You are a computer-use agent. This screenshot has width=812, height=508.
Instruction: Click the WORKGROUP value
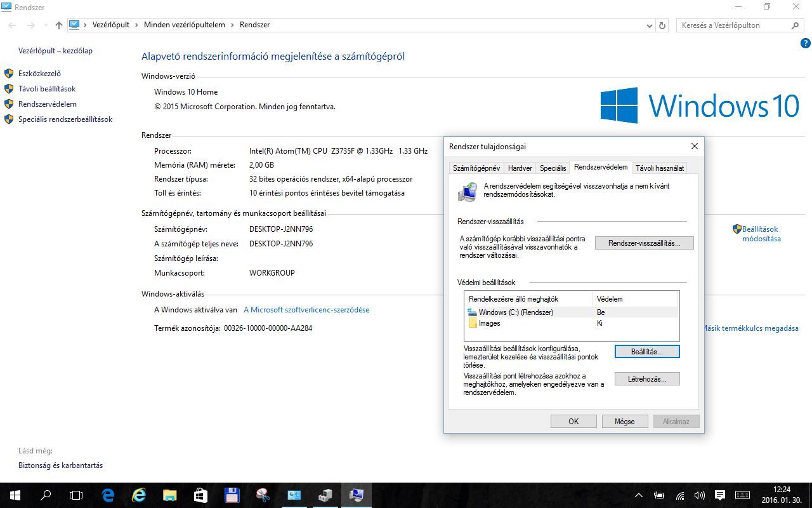272,272
